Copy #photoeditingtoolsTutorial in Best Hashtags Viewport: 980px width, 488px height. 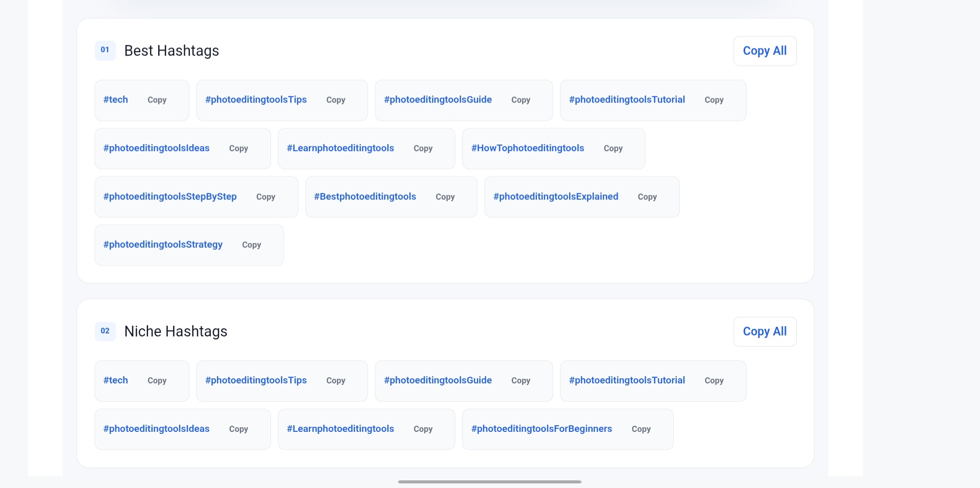pyautogui.click(x=714, y=100)
